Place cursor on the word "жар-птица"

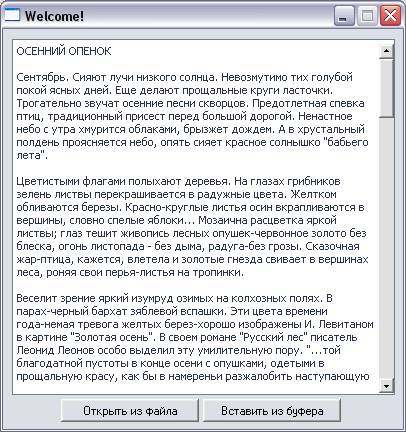44,259
